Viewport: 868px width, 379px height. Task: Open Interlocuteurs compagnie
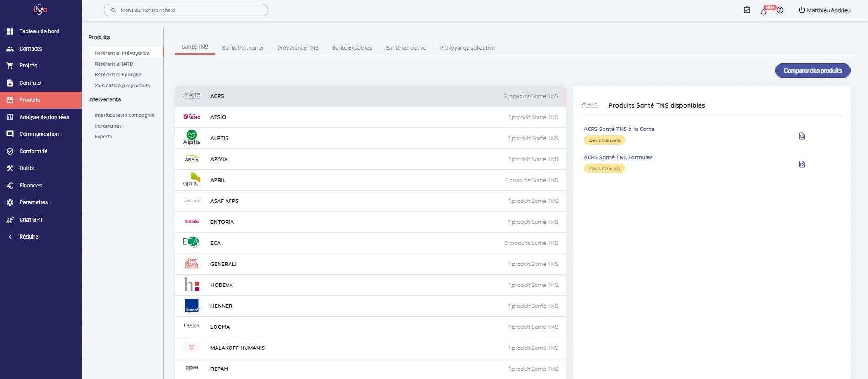pyautogui.click(x=124, y=115)
